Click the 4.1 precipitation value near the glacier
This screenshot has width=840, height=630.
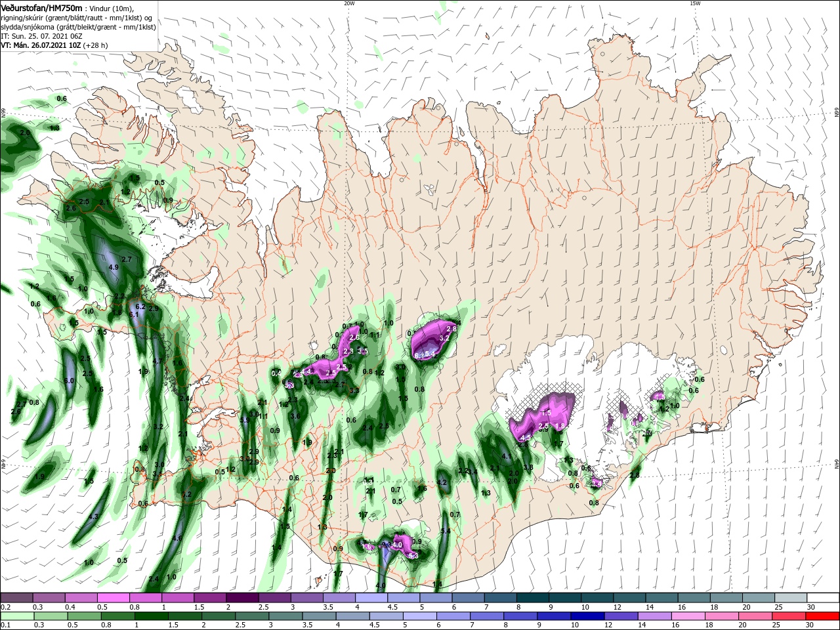(506, 456)
